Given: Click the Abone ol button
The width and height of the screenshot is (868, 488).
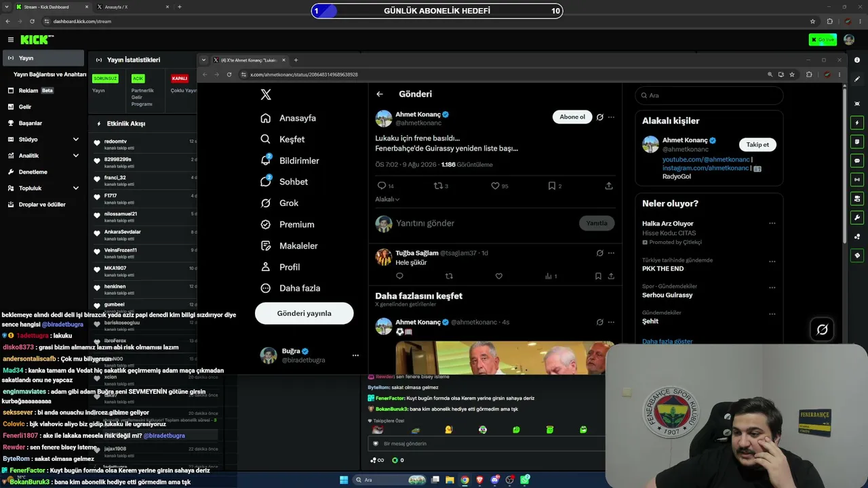Looking at the screenshot, I should (x=572, y=117).
